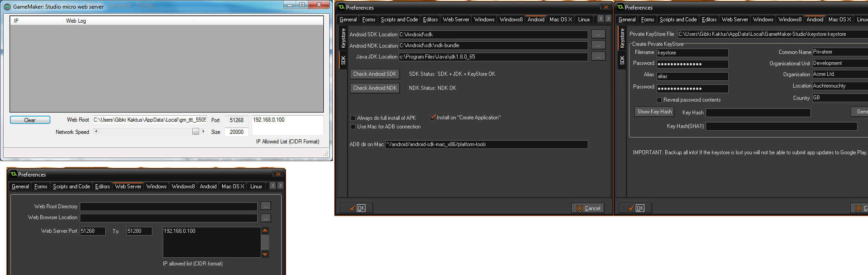Browse for the Java JDK Location
The height and width of the screenshot is (275, 868).
(x=598, y=57)
